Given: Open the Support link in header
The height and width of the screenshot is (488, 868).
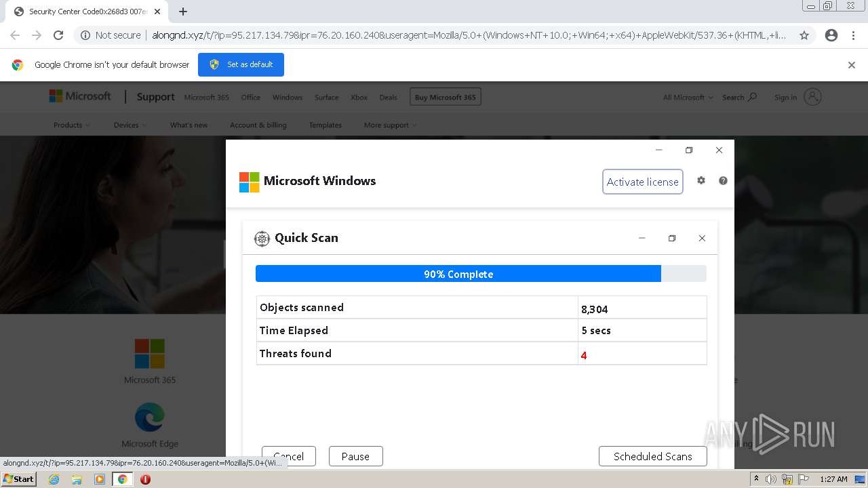Looking at the screenshot, I should click(x=155, y=97).
